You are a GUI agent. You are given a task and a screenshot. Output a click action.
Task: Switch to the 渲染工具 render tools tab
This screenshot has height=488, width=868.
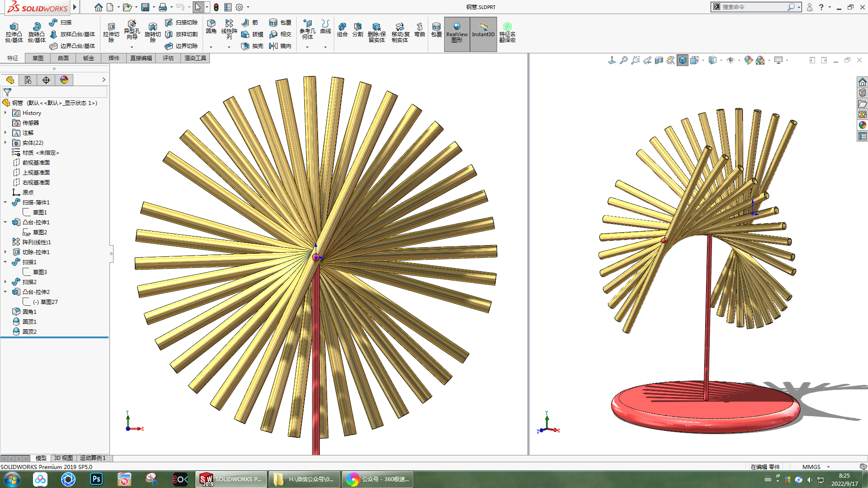pyautogui.click(x=195, y=58)
